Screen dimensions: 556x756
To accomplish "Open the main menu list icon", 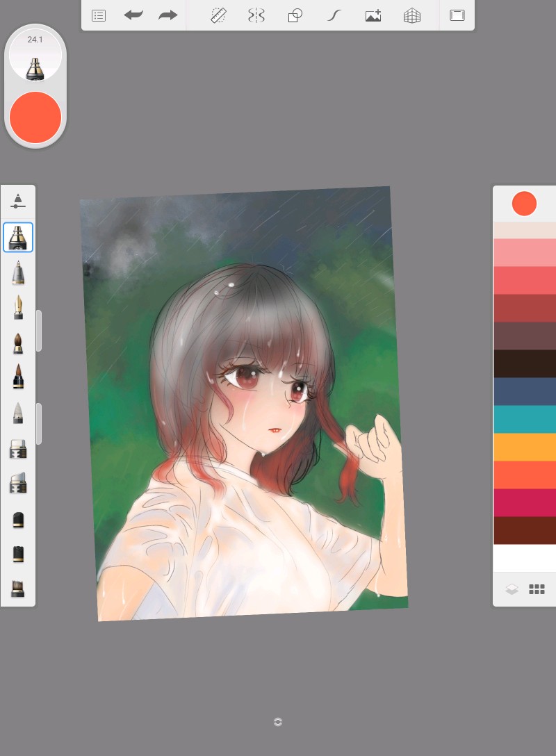I will click(x=99, y=15).
